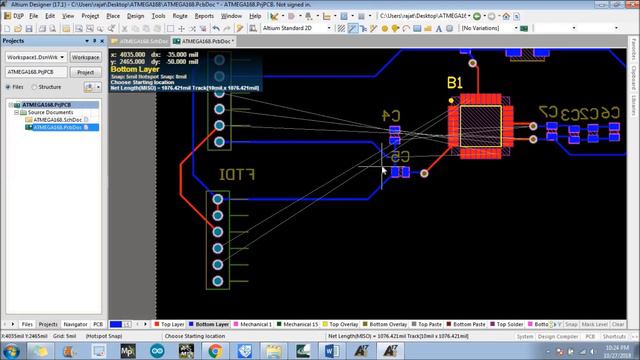Image resolution: width=640 pixels, height=360 pixels.
Task: Open the Workspace1.DsnWrk dropdown
Action: (62, 57)
